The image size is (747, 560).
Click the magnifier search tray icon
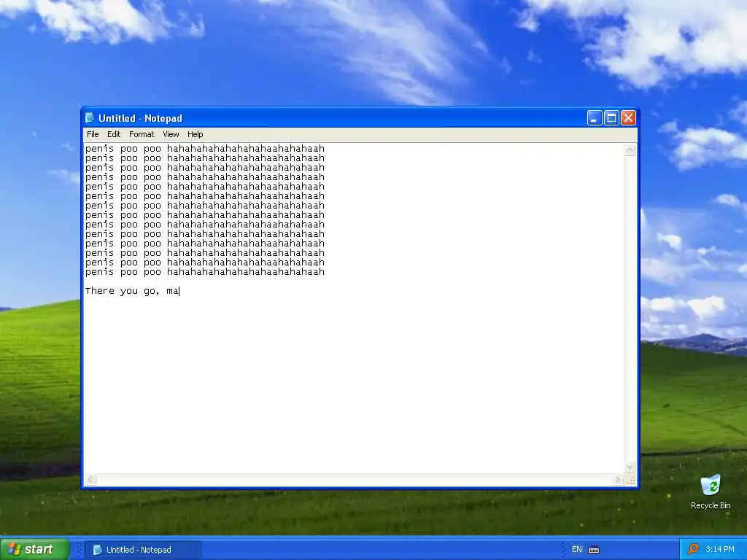pyautogui.click(x=693, y=550)
